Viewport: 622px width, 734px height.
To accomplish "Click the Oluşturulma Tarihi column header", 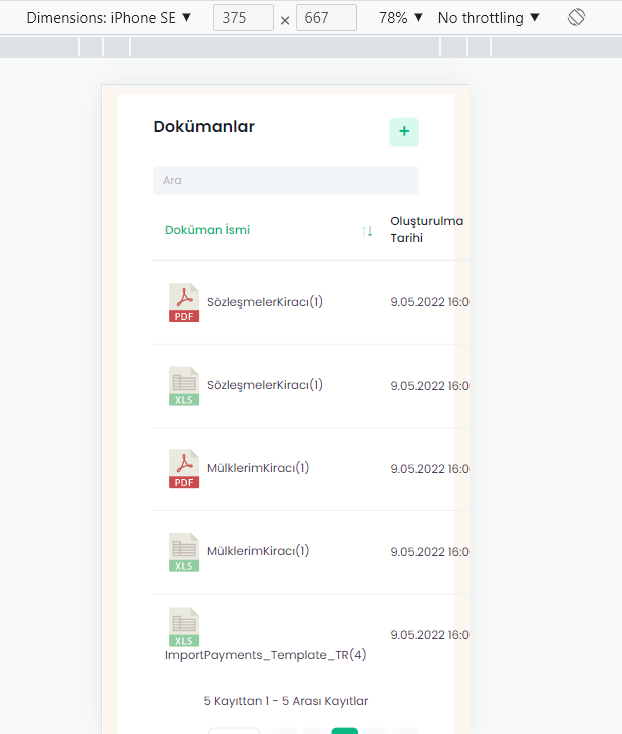I will [x=427, y=229].
